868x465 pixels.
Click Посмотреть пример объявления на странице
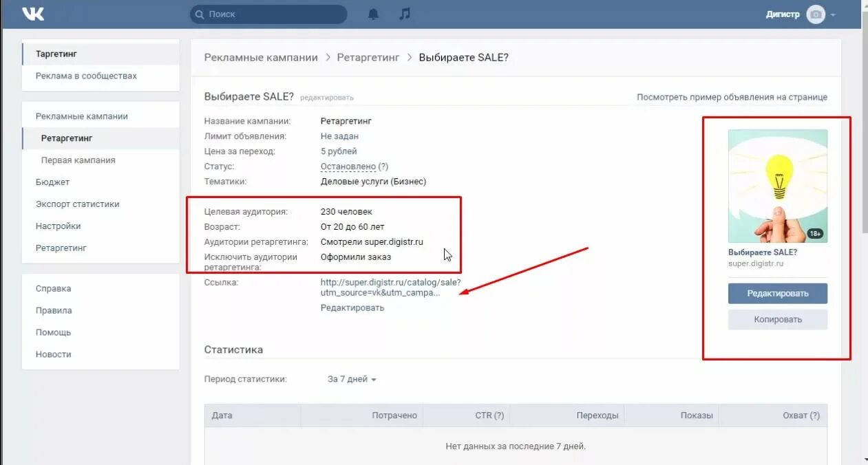[x=732, y=98]
